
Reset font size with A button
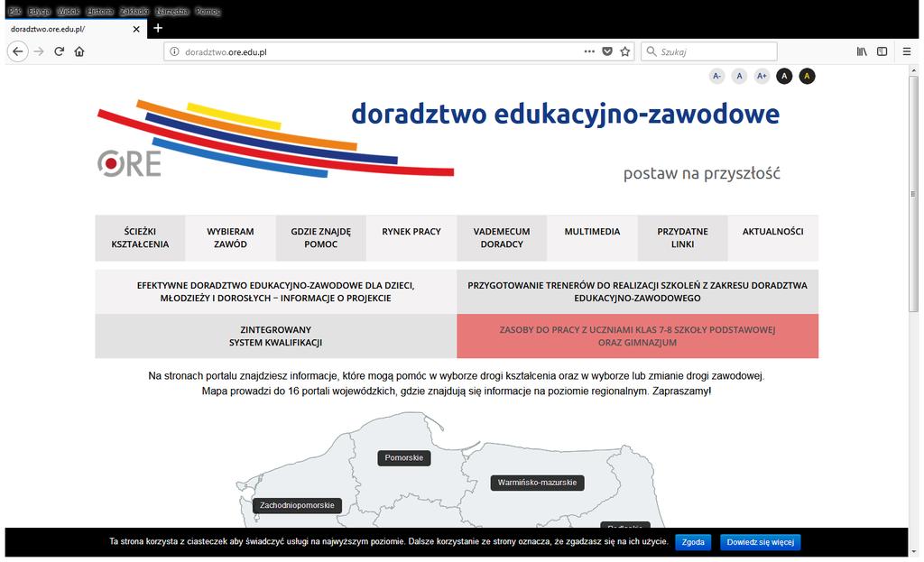[x=739, y=76]
